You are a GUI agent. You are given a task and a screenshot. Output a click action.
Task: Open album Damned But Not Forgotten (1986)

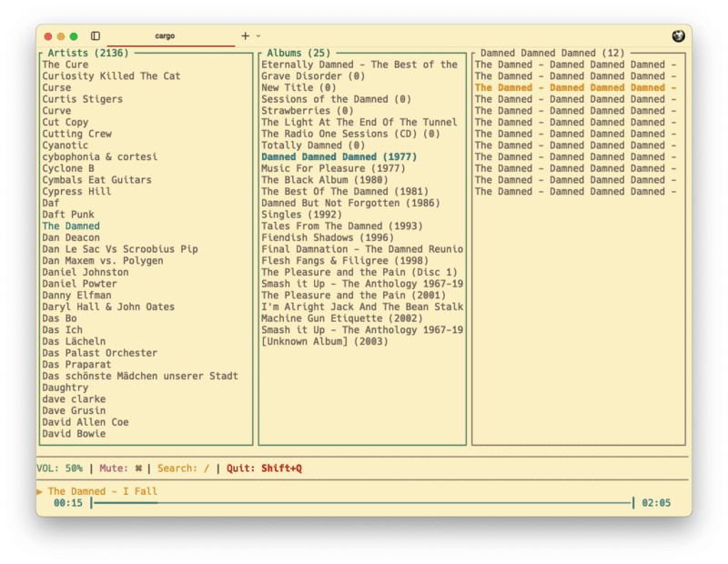click(x=351, y=204)
